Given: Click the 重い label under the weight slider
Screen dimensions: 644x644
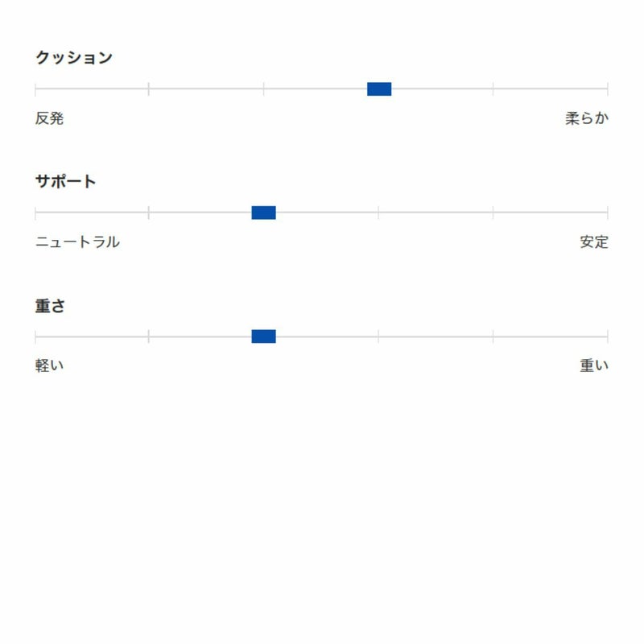Looking at the screenshot, I should 594,366.
